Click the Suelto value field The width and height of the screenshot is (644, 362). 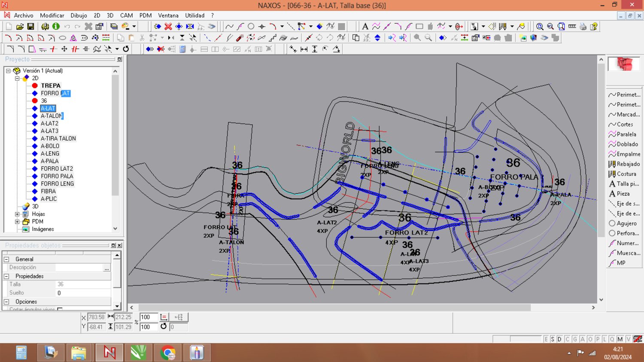pyautogui.click(x=83, y=293)
